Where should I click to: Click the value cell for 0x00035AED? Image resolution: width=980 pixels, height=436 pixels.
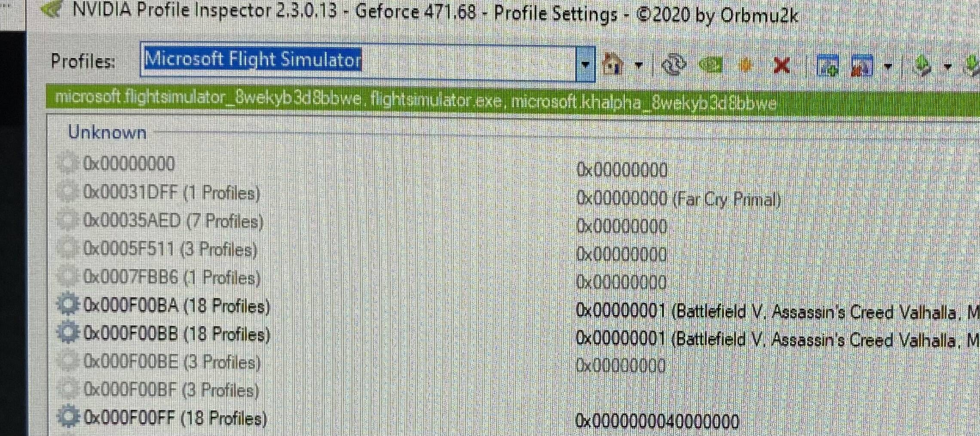[622, 226]
